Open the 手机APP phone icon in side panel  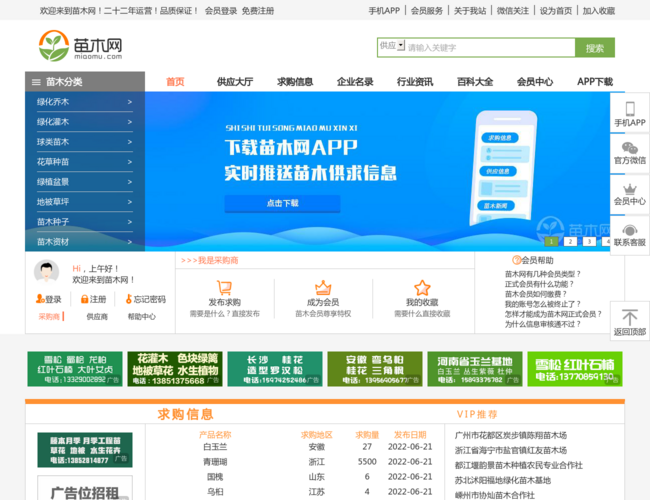pyautogui.click(x=630, y=109)
